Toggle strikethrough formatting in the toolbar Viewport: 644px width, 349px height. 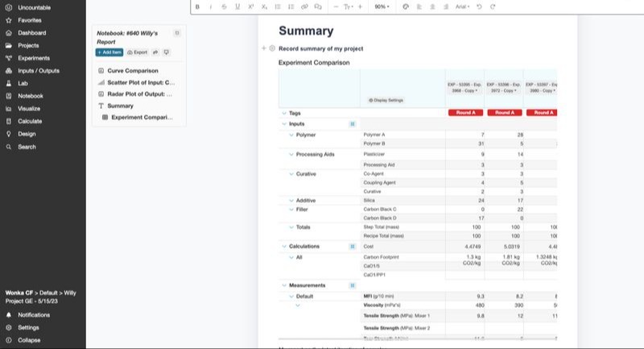pos(223,6)
